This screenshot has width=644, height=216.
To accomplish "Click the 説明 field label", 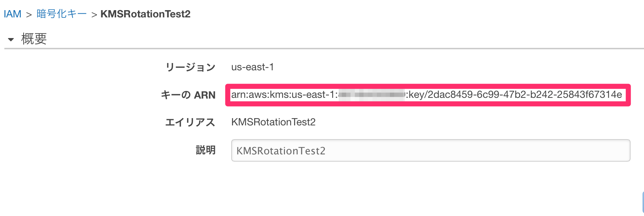I will [206, 150].
